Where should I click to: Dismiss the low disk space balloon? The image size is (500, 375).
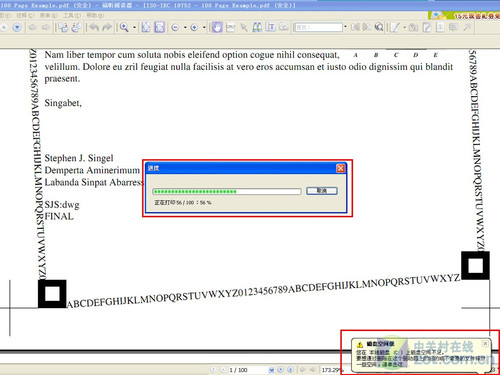485,343
